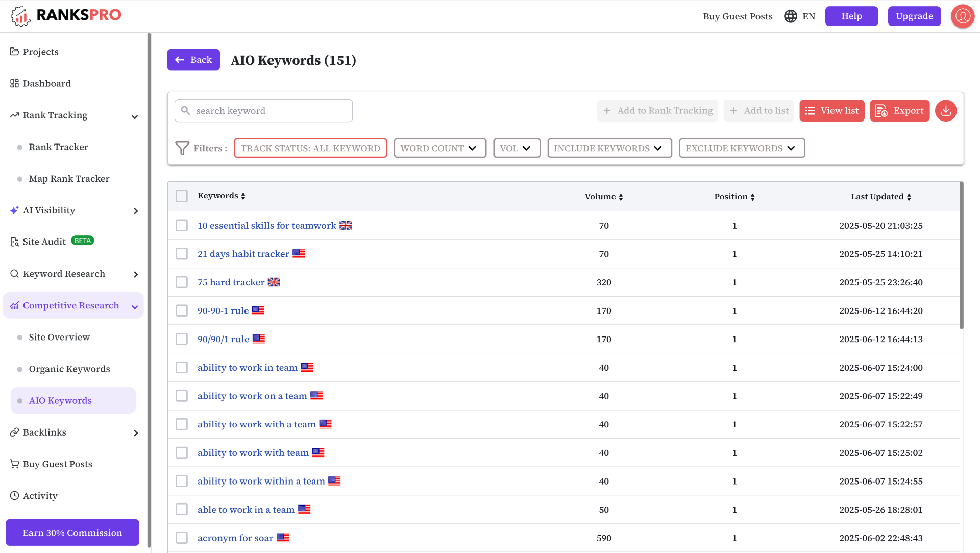The height and width of the screenshot is (553, 980).
Task: Select AIO Keywords sidebar item
Action: pyautogui.click(x=73, y=401)
